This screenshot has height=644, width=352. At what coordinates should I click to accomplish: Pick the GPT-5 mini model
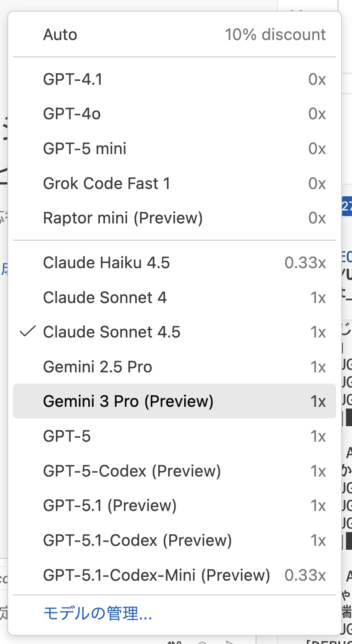click(85, 149)
